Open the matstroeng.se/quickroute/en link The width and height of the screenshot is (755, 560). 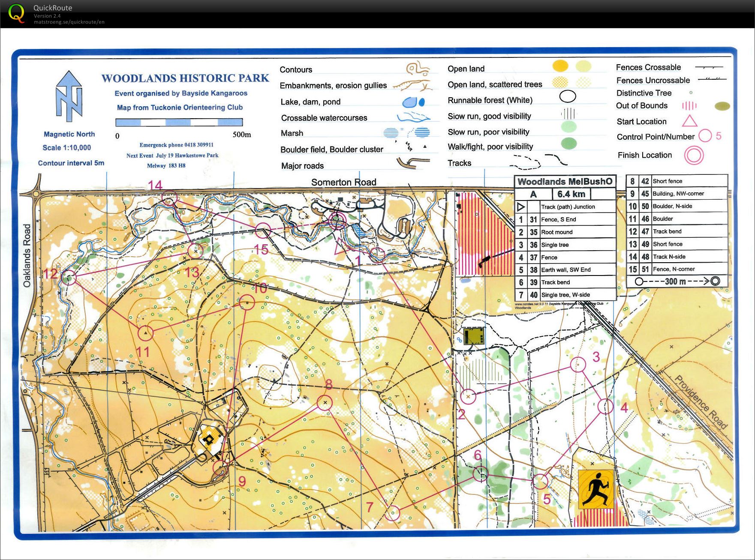click(x=69, y=22)
